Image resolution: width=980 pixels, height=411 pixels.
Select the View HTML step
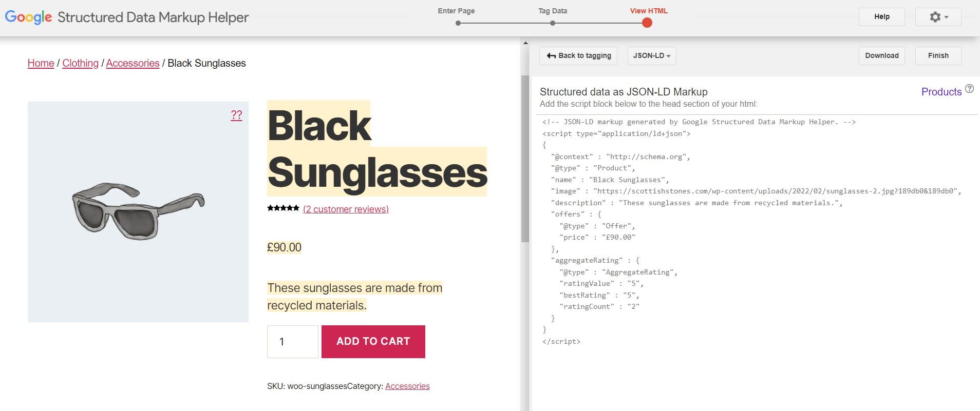pyautogui.click(x=649, y=11)
